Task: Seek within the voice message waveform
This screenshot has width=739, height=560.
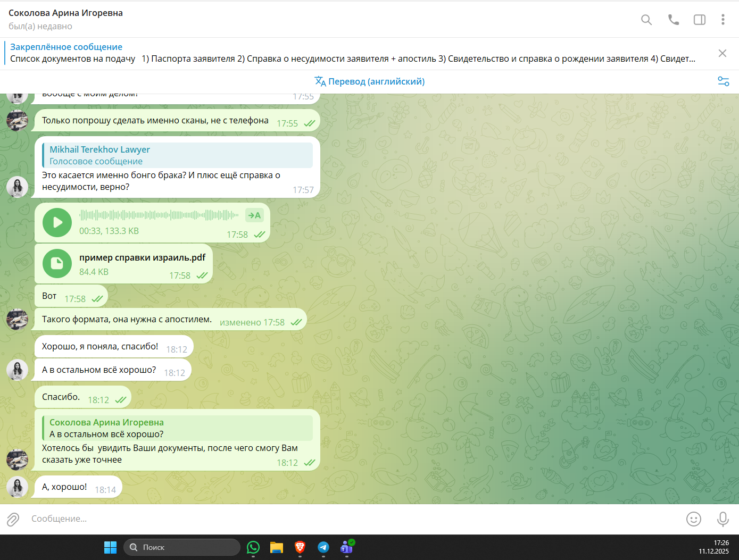Action: [x=159, y=215]
